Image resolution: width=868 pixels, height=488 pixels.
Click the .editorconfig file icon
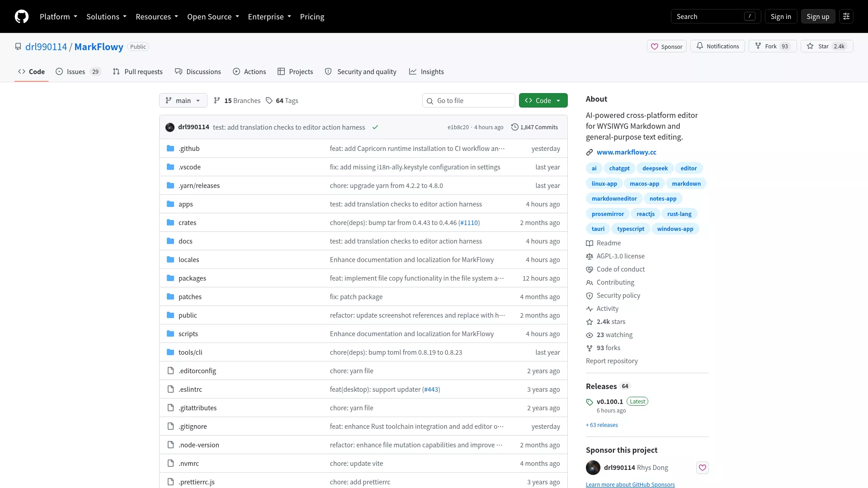point(170,371)
